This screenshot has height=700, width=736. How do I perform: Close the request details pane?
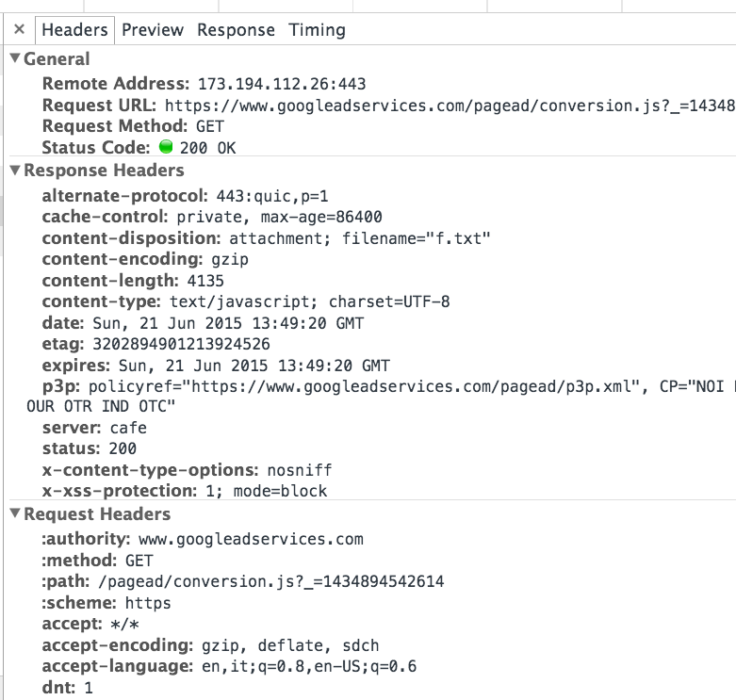coord(19,29)
